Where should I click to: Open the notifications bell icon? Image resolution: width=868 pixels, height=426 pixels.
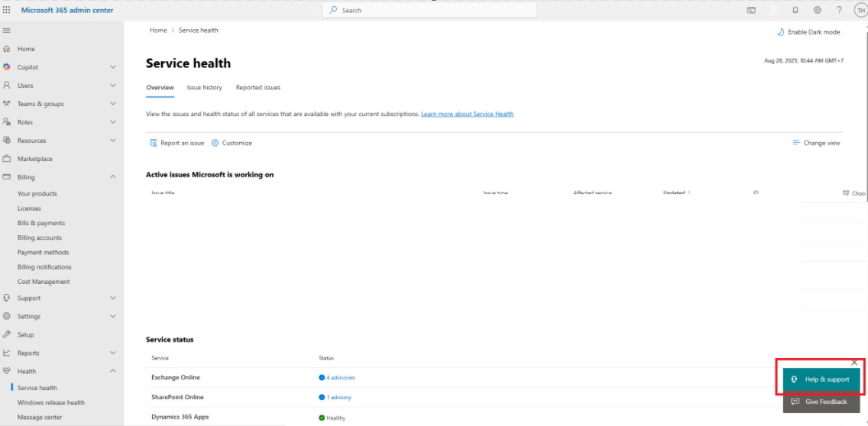coord(795,10)
